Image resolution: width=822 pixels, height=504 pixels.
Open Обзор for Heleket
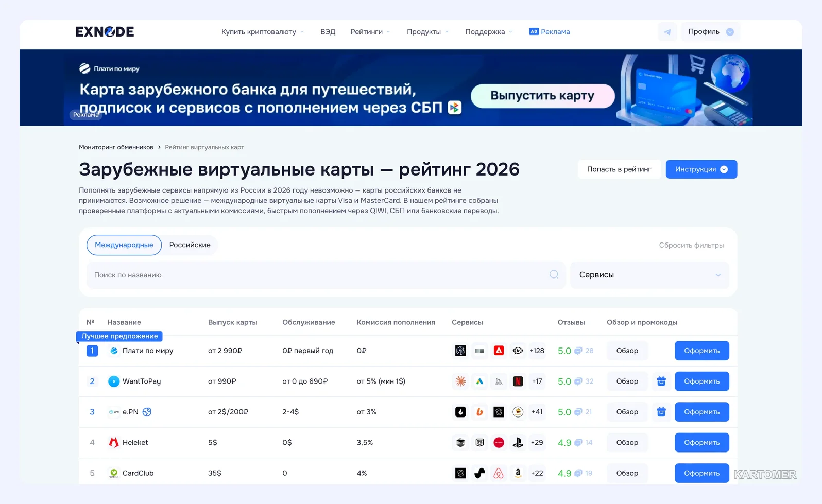point(627,443)
